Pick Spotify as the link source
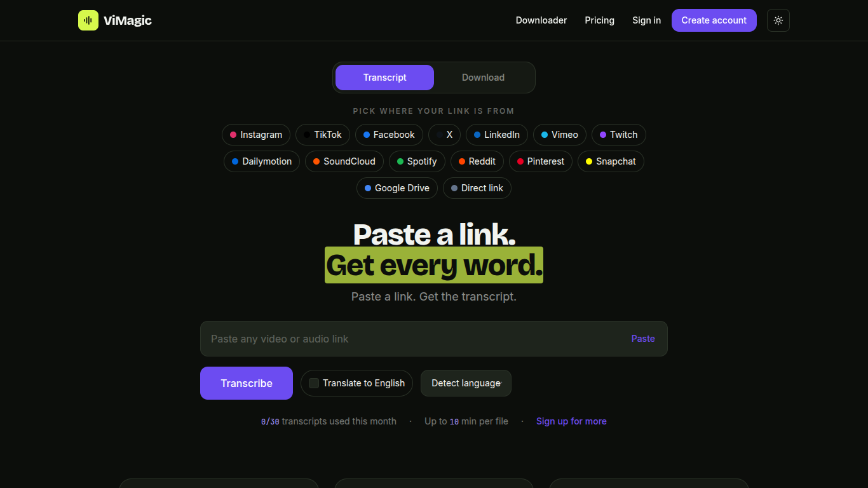Viewport: 868px width, 488px height. click(x=417, y=161)
